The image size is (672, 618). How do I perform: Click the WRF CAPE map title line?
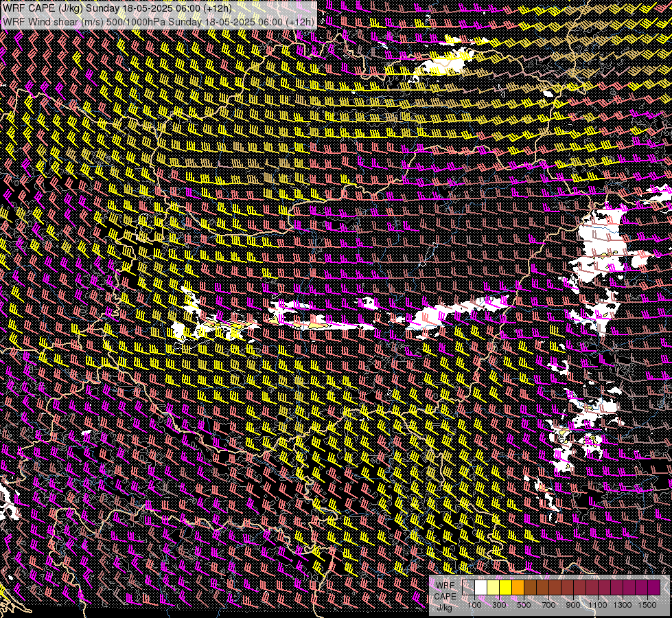click(117, 8)
